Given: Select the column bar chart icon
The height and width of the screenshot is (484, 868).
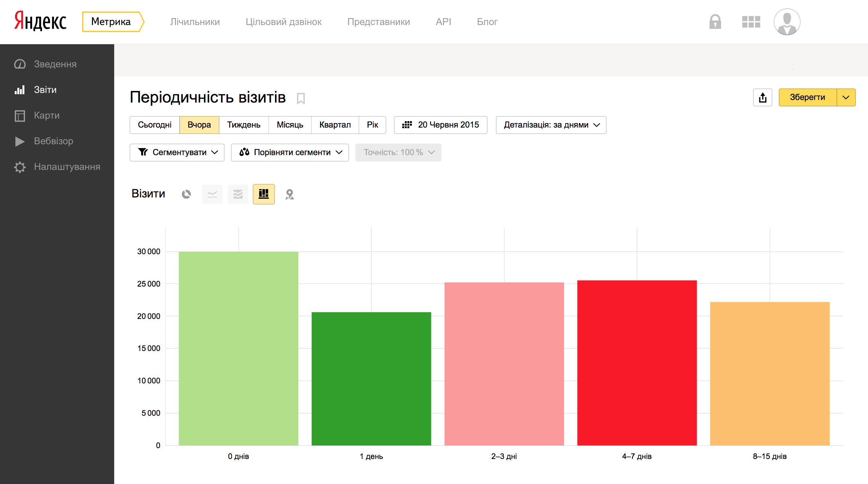Looking at the screenshot, I should tap(263, 194).
